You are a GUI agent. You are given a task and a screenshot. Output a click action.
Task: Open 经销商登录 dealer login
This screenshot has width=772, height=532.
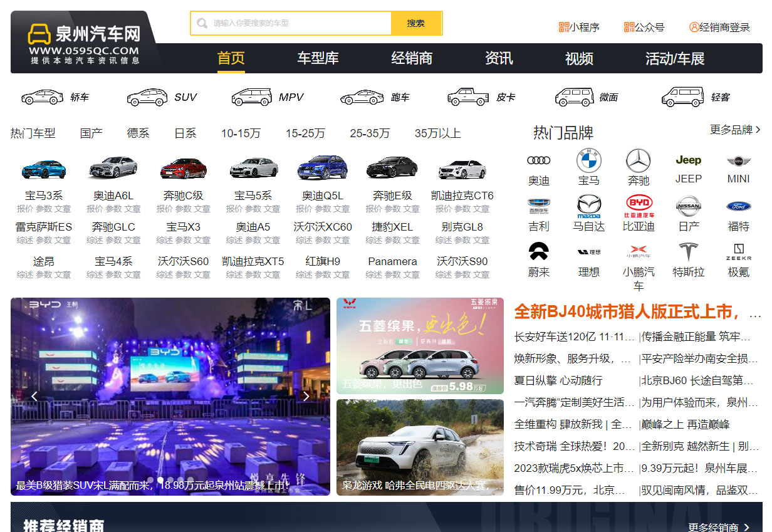coord(720,27)
